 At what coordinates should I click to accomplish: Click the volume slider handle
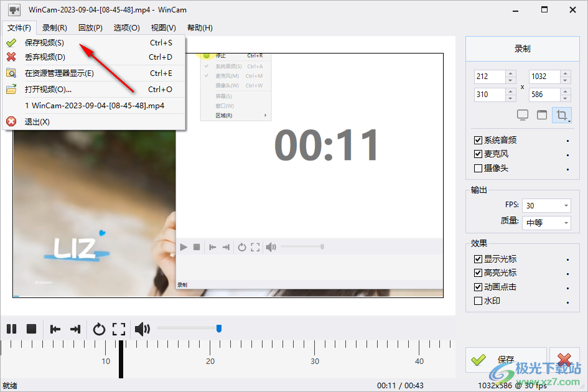[219, 329]
